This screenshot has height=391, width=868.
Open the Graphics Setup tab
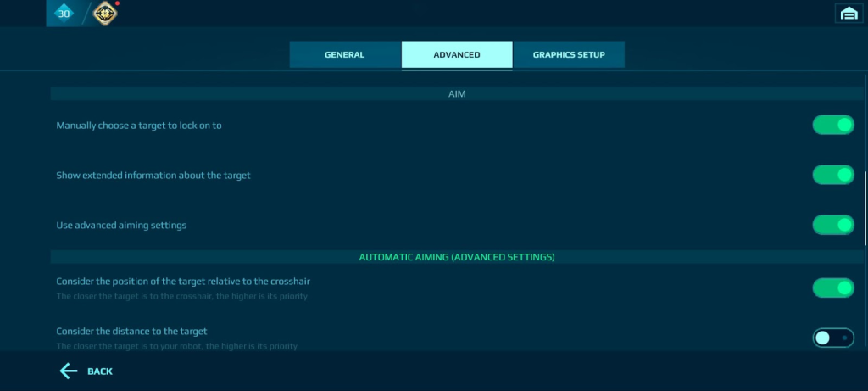point(569,55)
